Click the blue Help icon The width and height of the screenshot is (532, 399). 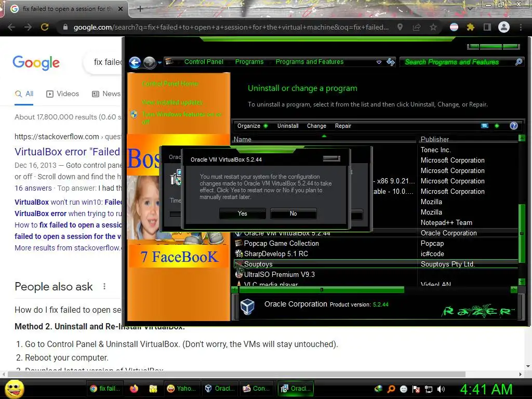click(514, 126)
